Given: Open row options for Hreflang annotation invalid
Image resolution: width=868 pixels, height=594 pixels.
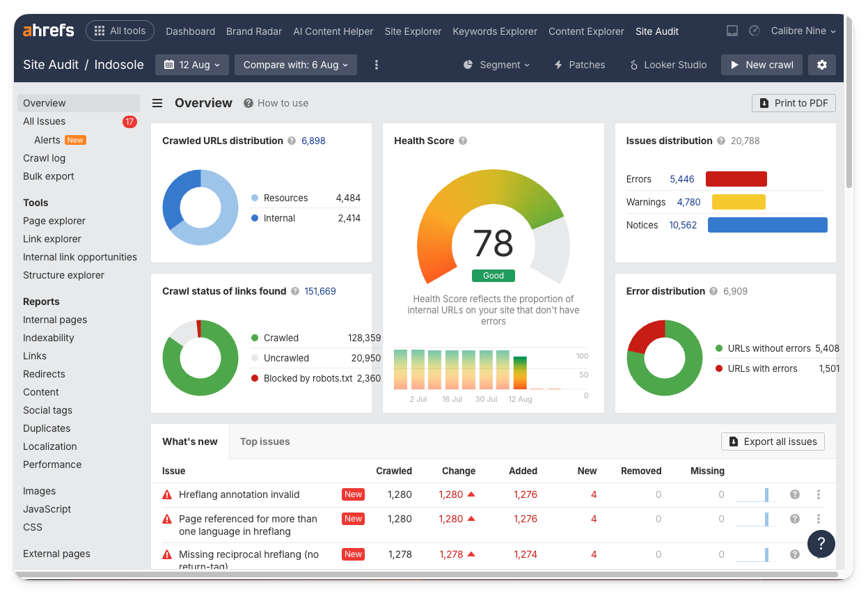Looking at the screenshot, I should [819, 494].
